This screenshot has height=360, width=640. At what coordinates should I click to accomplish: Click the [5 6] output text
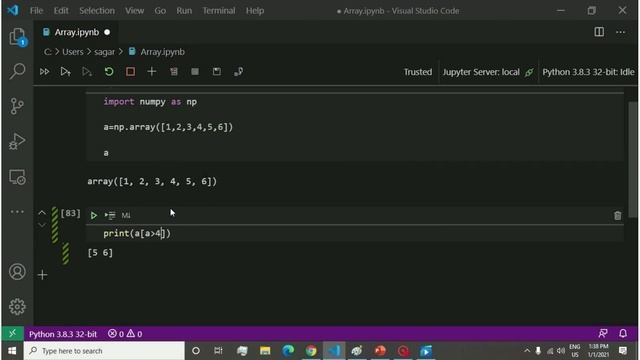100,253
